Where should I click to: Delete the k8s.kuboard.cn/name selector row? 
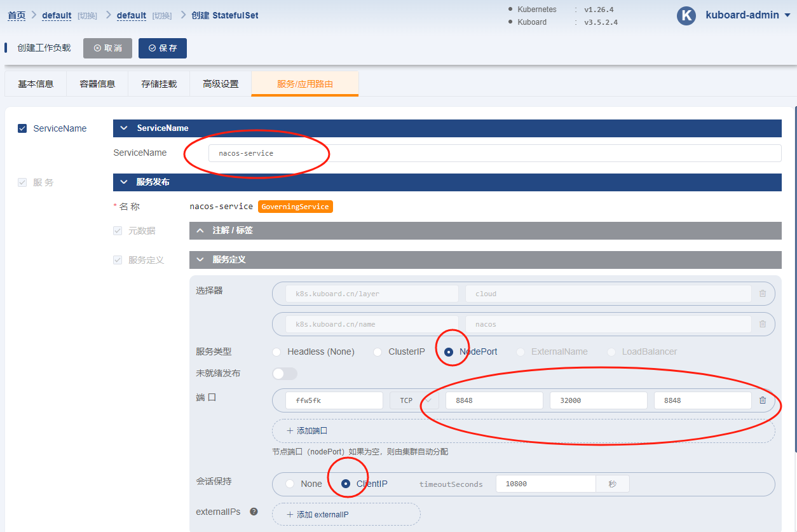763,324
